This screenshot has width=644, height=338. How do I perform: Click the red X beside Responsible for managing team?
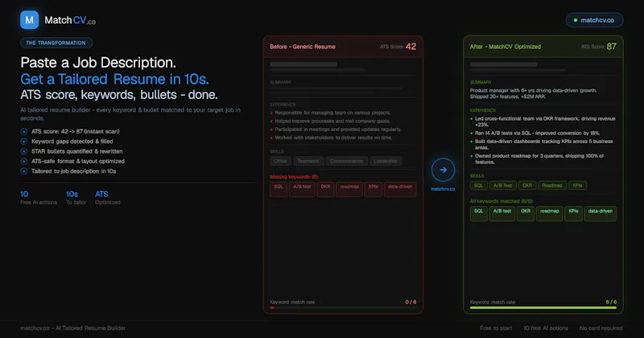271,113
